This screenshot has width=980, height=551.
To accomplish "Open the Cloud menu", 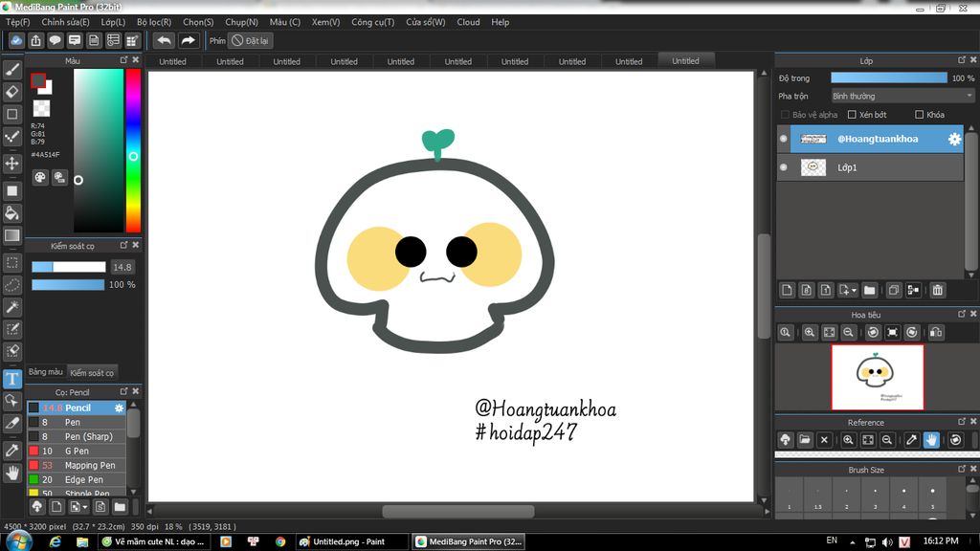I will pyautogui.click(x=468, y=22).
